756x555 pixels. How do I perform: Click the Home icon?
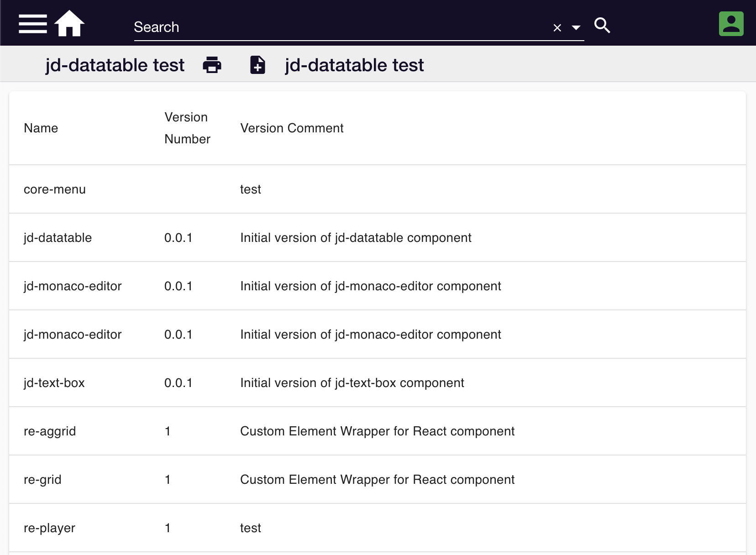point(70,23)
